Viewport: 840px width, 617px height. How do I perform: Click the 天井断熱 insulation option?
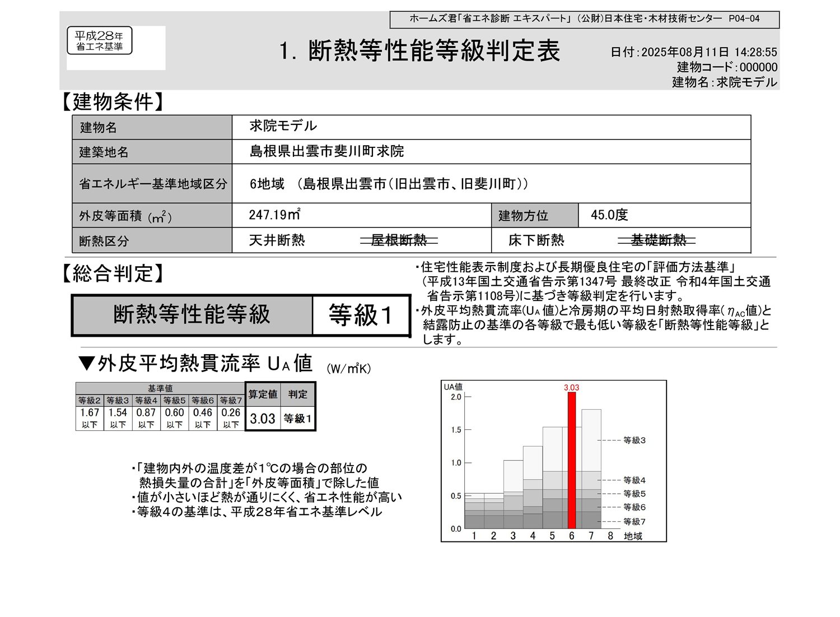click(277, 240)
